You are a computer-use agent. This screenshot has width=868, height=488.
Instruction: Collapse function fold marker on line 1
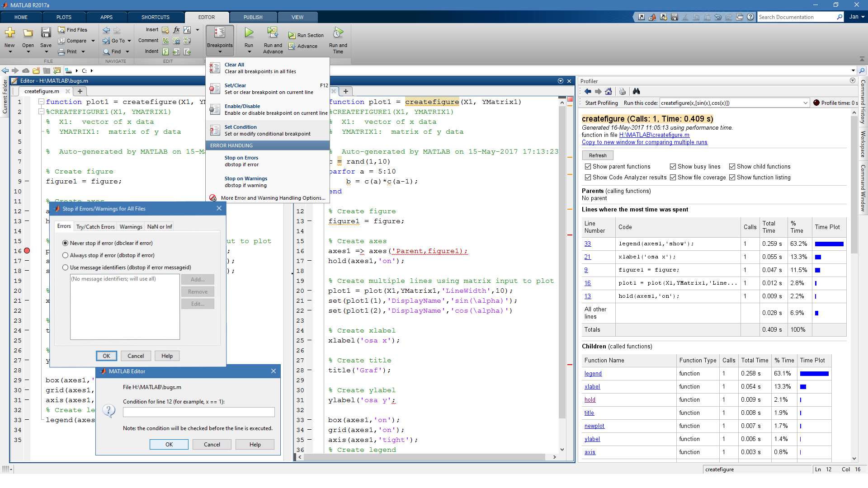[x=41, y=102]
